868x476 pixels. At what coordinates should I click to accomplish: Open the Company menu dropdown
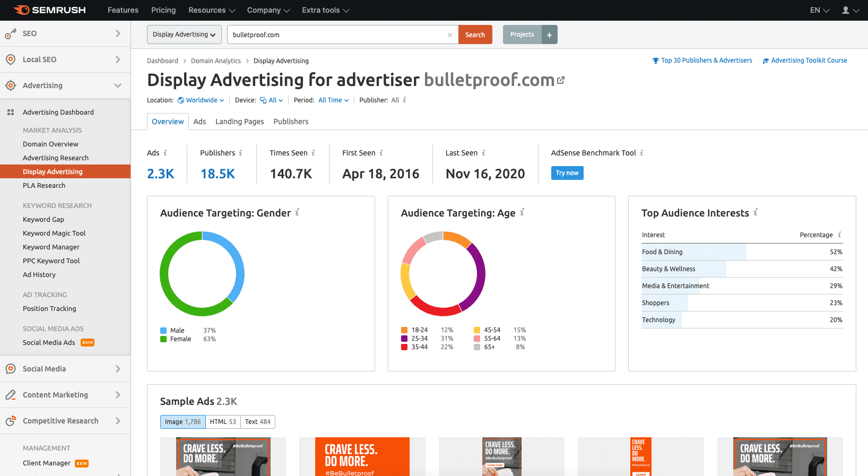tap(268, 10)
